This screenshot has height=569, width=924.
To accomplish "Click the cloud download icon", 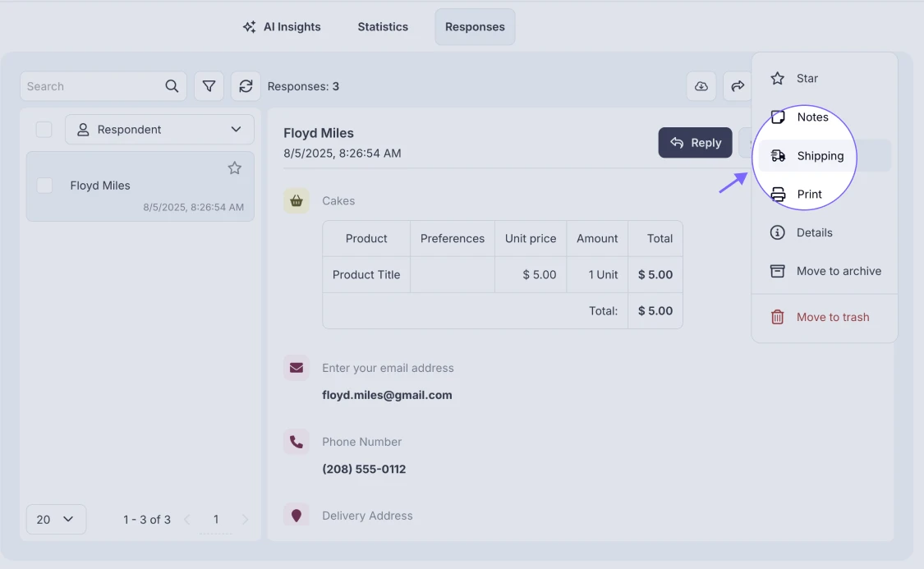I will (701, 85).
